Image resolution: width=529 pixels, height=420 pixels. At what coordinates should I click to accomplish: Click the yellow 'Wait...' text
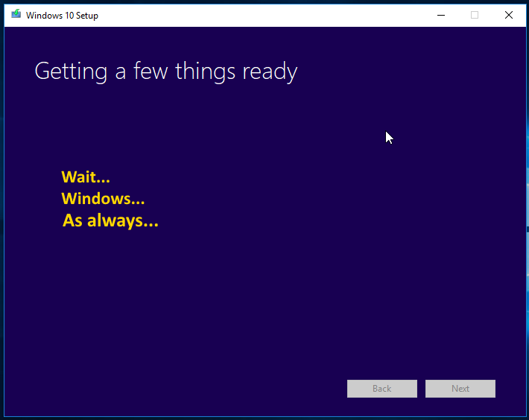coord(86,177)
